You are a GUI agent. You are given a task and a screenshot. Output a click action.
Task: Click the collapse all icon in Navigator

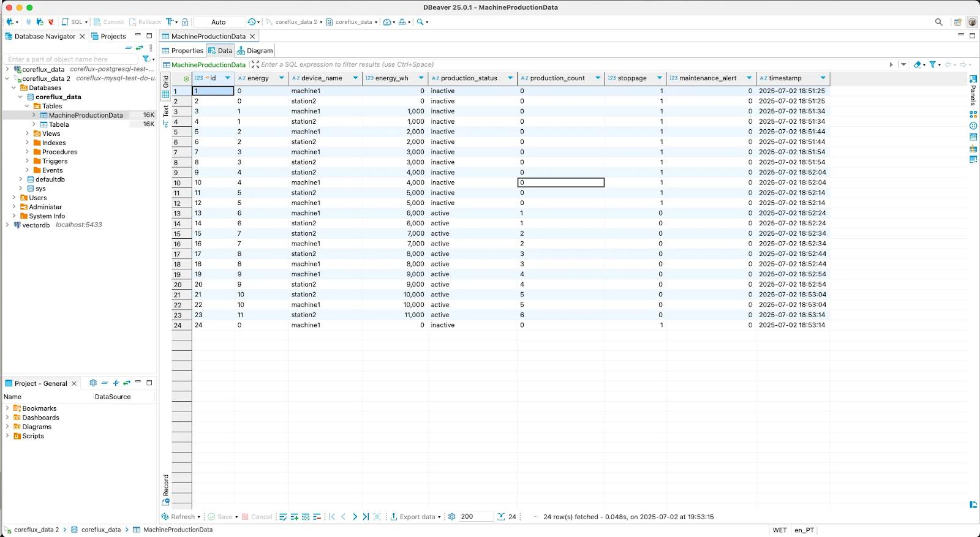click(129, 48)
